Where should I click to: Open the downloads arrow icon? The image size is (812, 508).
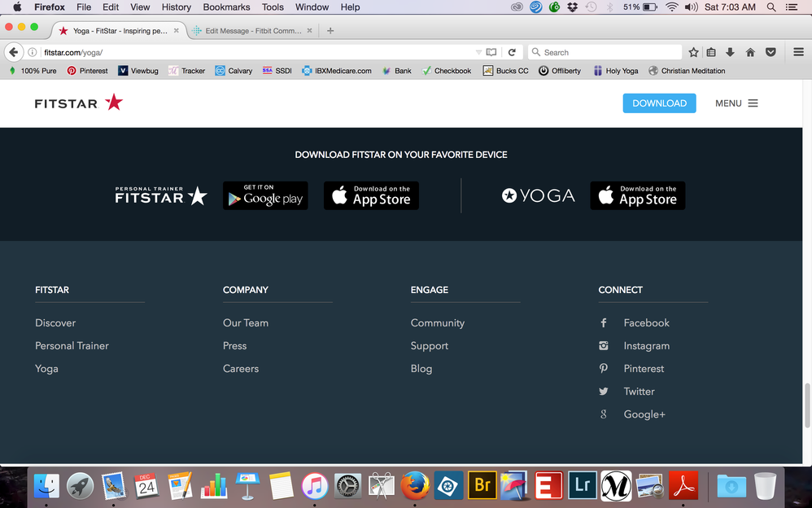coord(730,52)
